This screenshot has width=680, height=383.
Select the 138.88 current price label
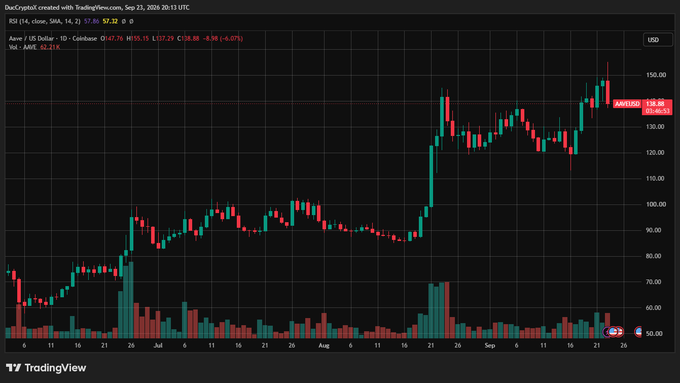pyautogui.click(x=655, y=103)
